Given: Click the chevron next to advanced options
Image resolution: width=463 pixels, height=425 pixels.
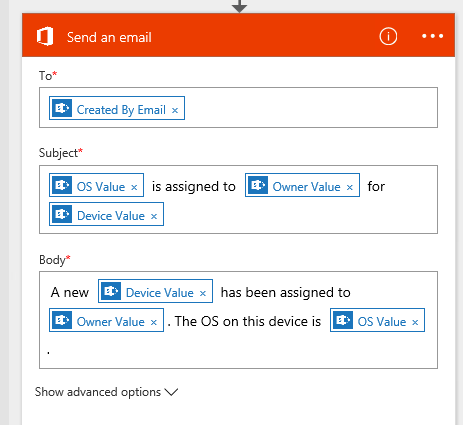Looking at the screenshot, I should point(171,392).
